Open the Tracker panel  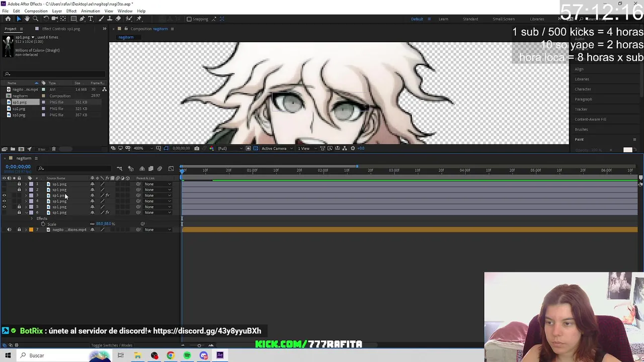[x=581, y=109]
